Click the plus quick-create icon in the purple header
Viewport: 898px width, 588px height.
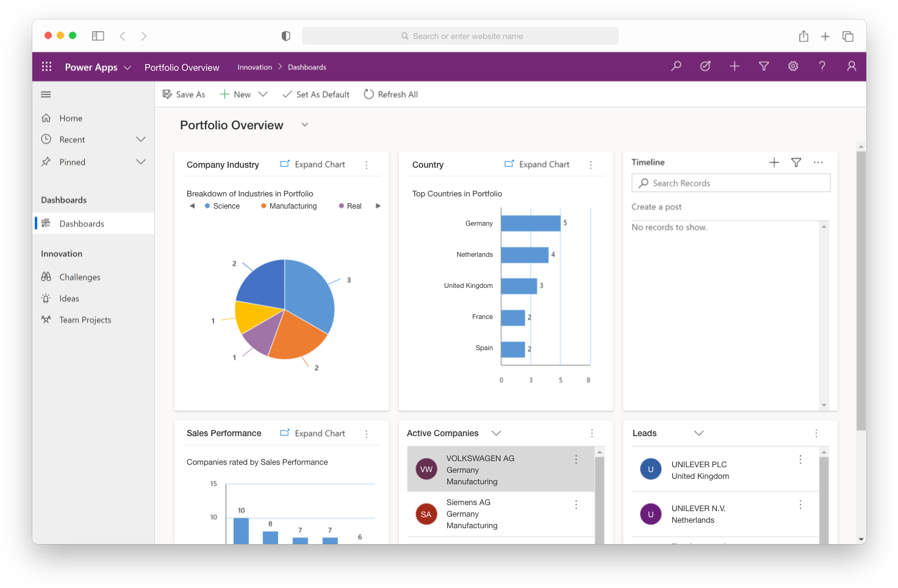tap(735, 66)
